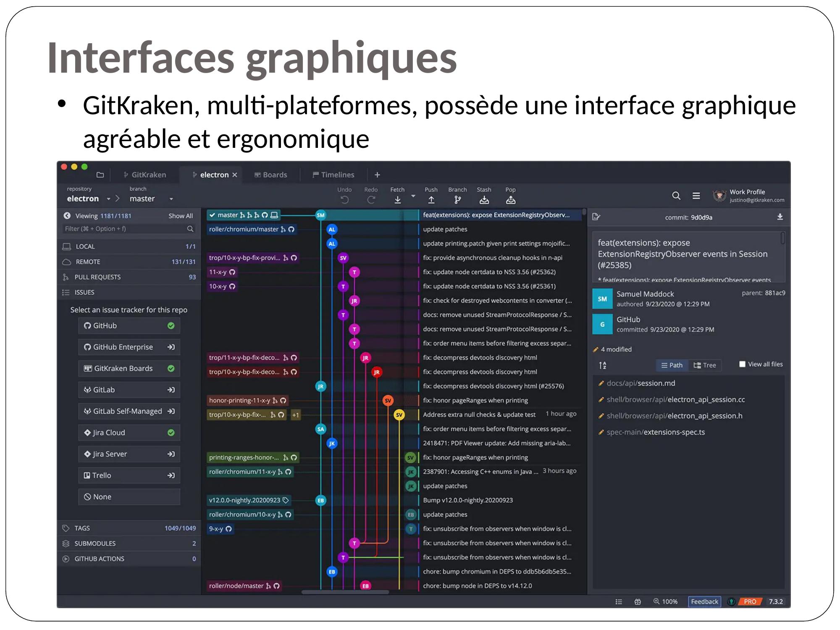Image resolution: width=840 pixels, height=630 pixels.
Task: Click the collapse arrow next to Viewing
Action: pyautogui.click(x=67, y=215)
